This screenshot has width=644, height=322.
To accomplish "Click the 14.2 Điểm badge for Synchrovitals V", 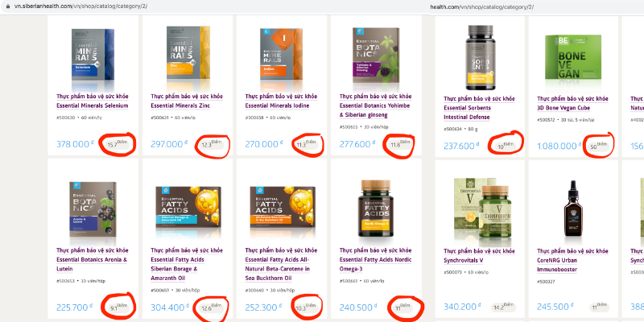I will [504, 307].
